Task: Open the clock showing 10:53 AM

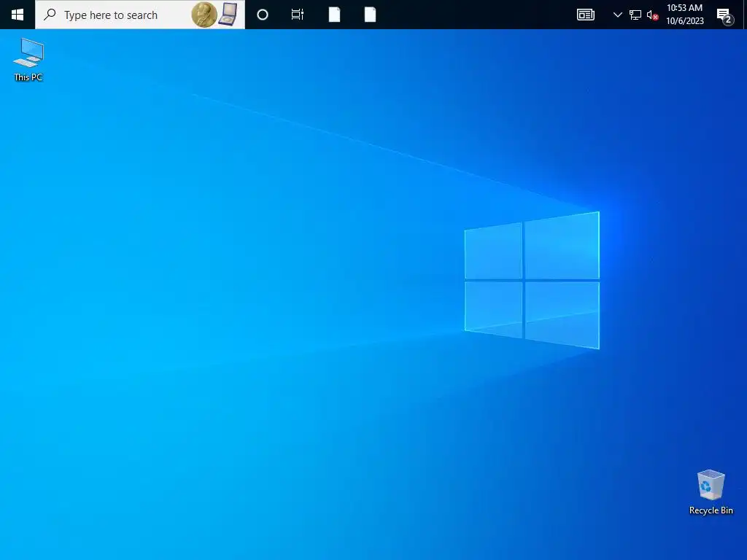Action: point(684,15)
